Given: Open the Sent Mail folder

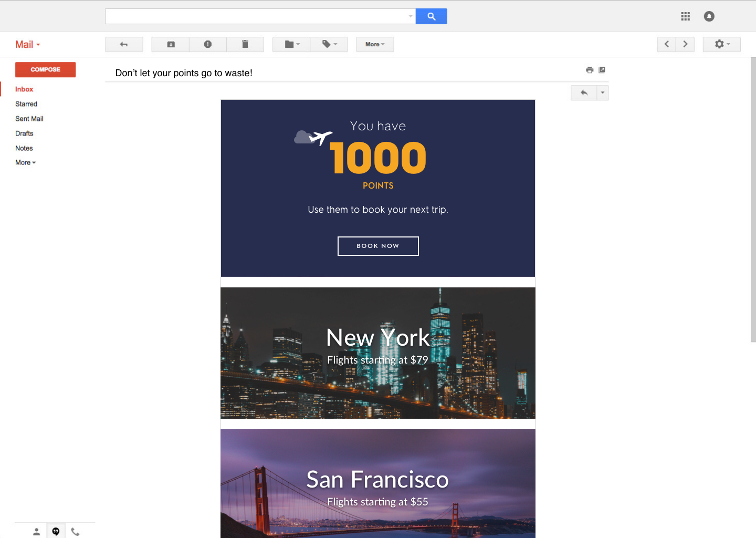Looking at the screenshot, I should [x=29, y=119].
